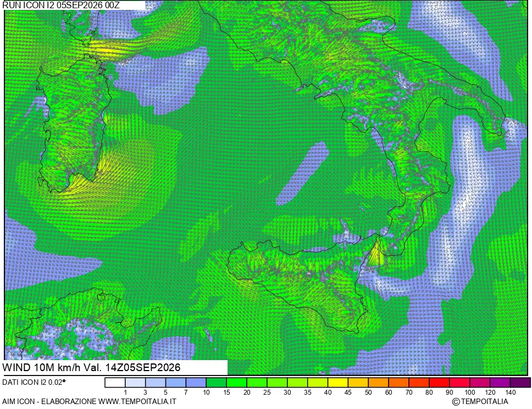Select the legend swatch between 90 and 100
Viewport: 532px width, 409px height.
click(x=459, y=383)
